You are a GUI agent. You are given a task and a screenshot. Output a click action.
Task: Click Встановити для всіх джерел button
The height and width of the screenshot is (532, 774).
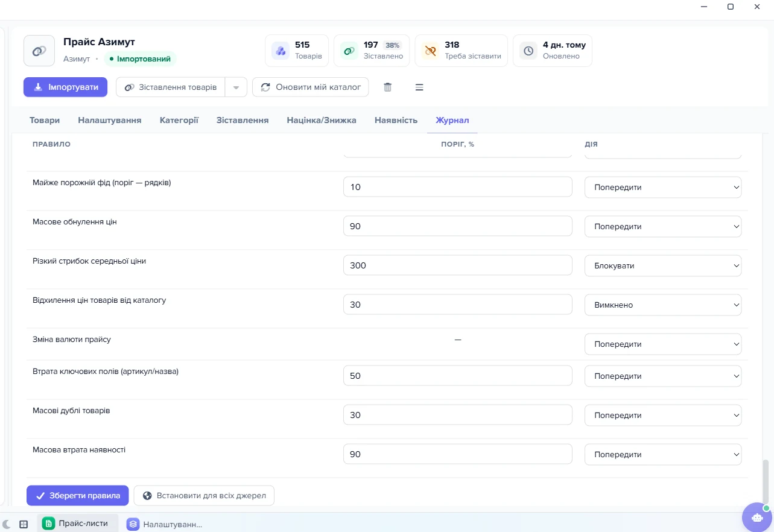click(x=204, y=496)
